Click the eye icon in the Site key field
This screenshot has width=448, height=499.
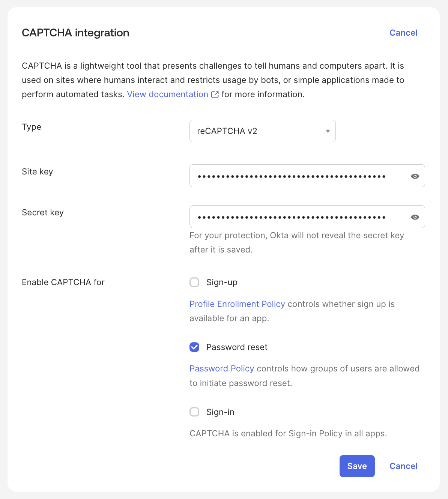tap(415, 176)
